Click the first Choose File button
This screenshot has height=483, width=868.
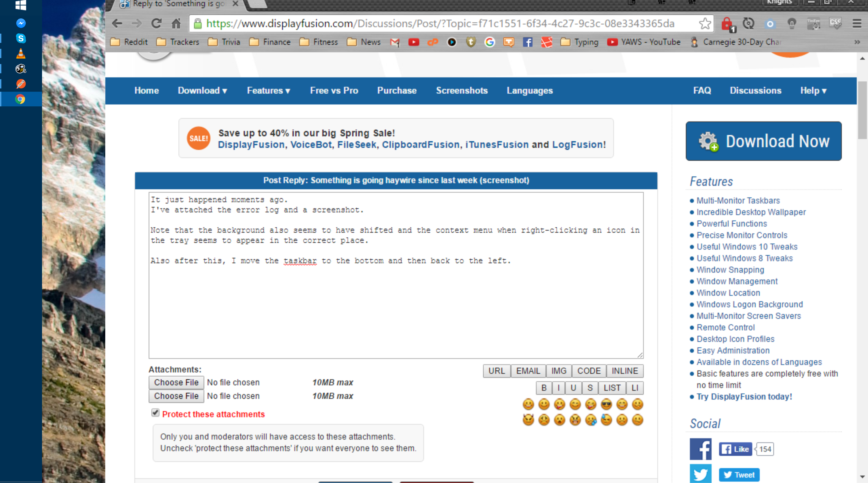176,382
